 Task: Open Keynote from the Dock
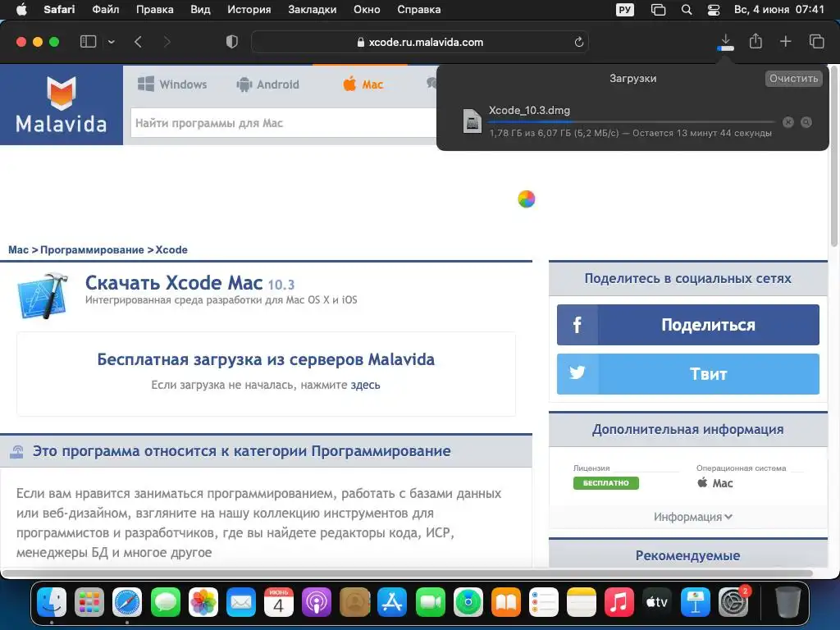696,601
